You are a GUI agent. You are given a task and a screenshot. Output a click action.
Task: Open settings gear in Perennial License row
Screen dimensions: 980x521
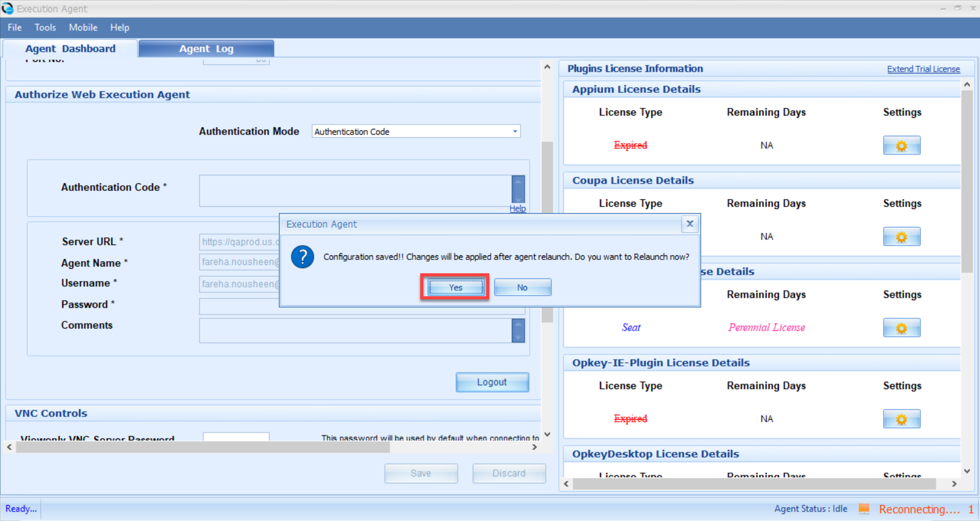pos(901,328)
